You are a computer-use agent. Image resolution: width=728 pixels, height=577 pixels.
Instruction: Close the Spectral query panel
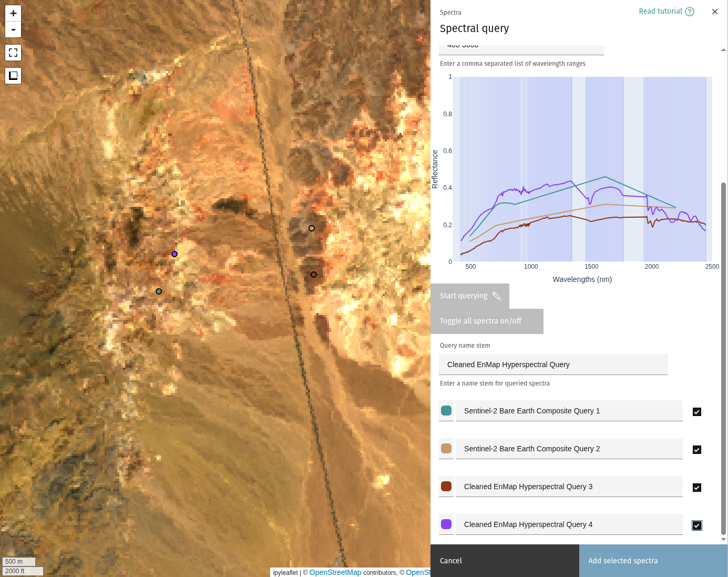[x=714, y=12]
